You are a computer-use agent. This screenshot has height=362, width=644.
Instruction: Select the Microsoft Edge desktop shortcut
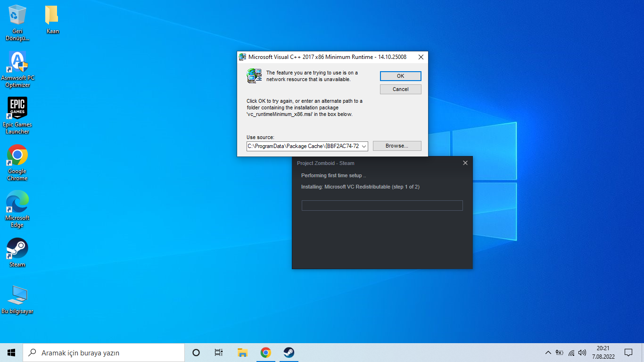tap(17, 209)
